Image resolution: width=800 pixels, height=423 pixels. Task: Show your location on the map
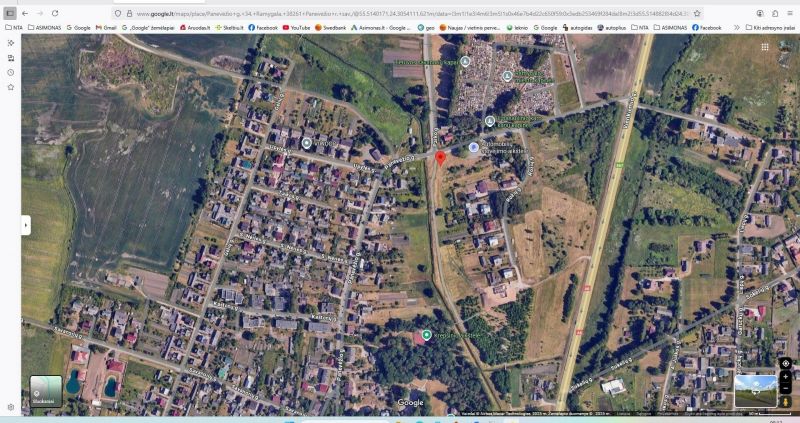click(786, 363)
